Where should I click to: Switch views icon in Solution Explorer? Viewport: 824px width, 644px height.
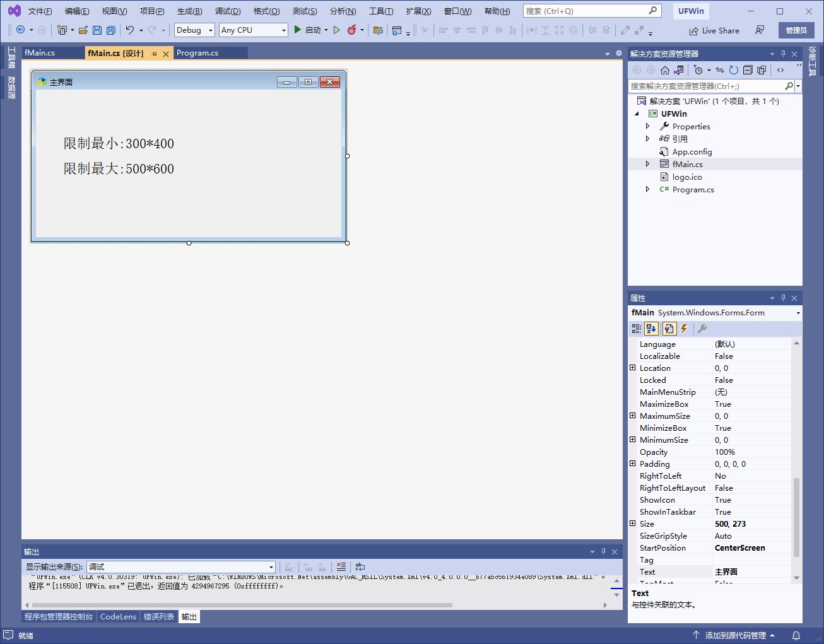click(x=678, y=70)
